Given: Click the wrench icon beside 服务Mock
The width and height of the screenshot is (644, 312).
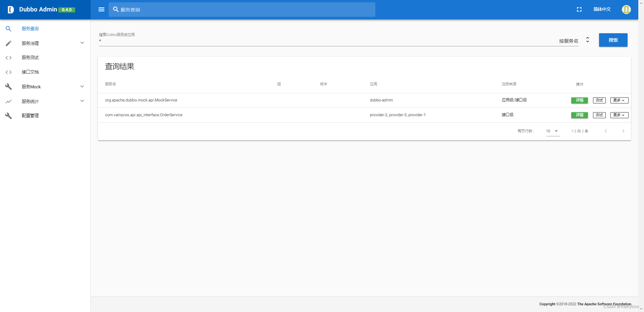Looking at the screenshot, I should pyautogui.click(x=8, y=87).
